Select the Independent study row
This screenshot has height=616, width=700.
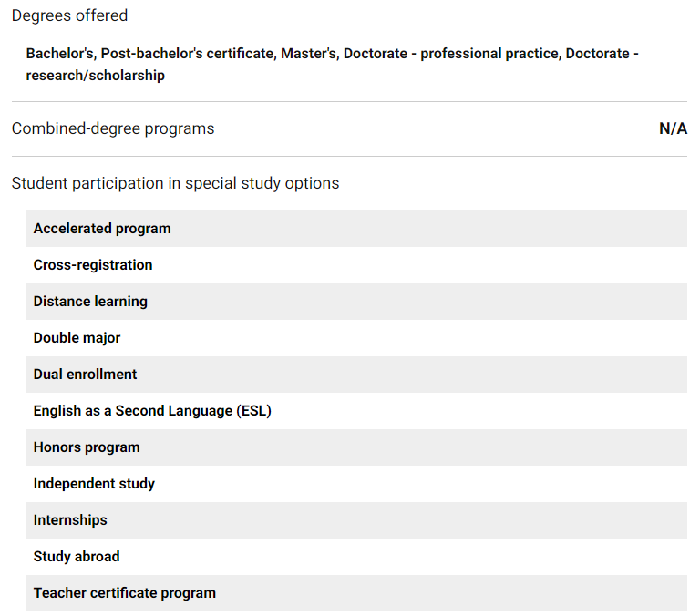[x=94, y=484]
